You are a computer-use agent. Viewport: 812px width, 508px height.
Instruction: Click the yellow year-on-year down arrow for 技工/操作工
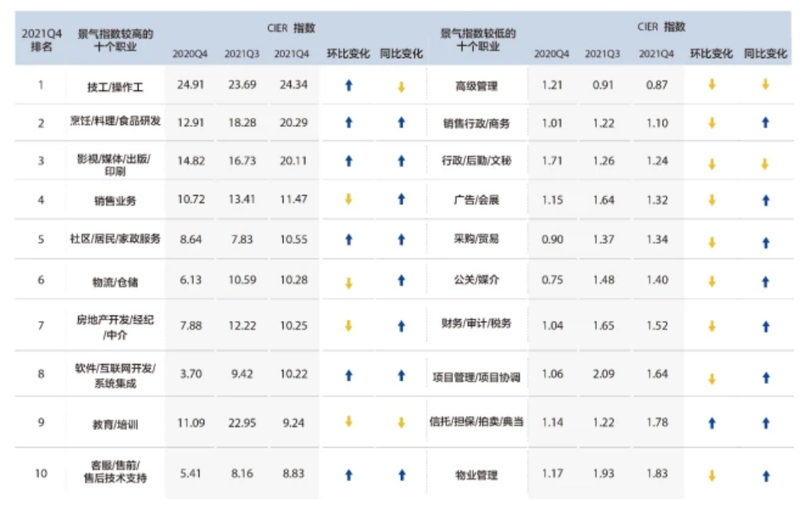coord(401,86)
